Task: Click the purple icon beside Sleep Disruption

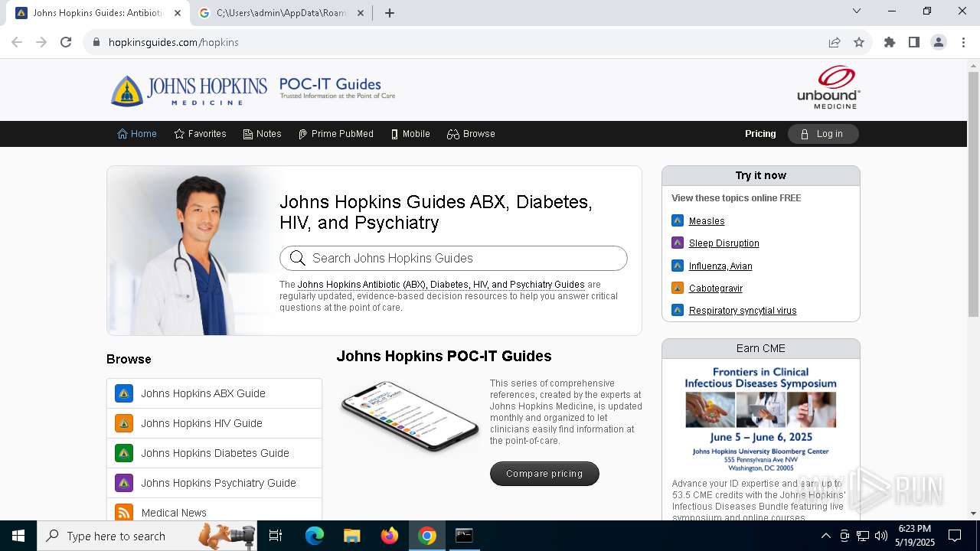Action: click(x=678, y=243)
